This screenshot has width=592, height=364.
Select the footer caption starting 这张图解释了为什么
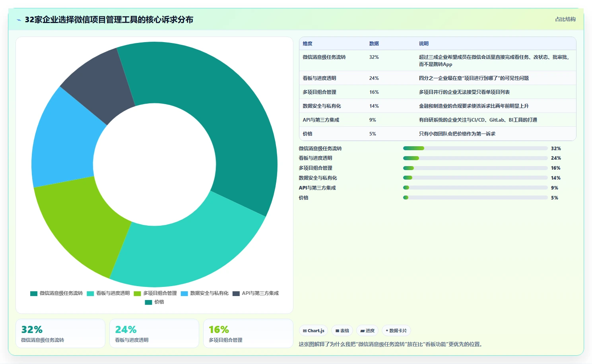[x=392, y=345]
